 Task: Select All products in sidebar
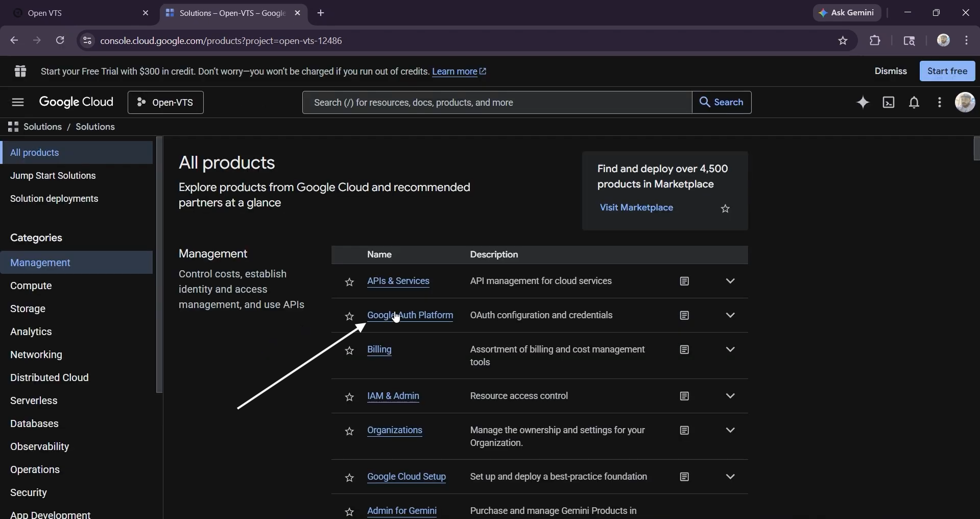(x=77, y=153)
